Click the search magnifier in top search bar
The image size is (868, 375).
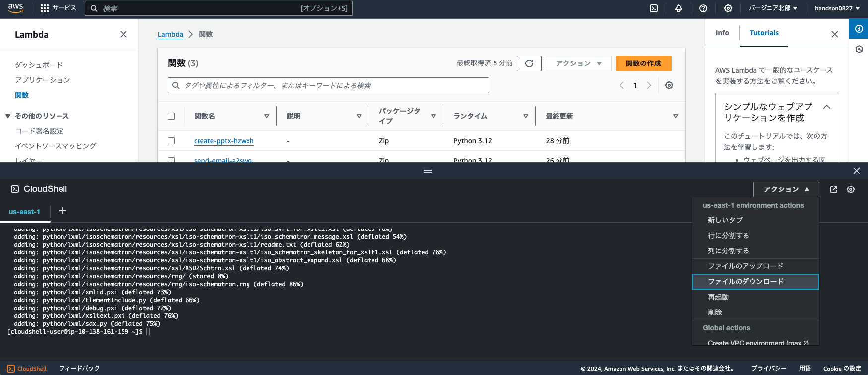[94, 8]
